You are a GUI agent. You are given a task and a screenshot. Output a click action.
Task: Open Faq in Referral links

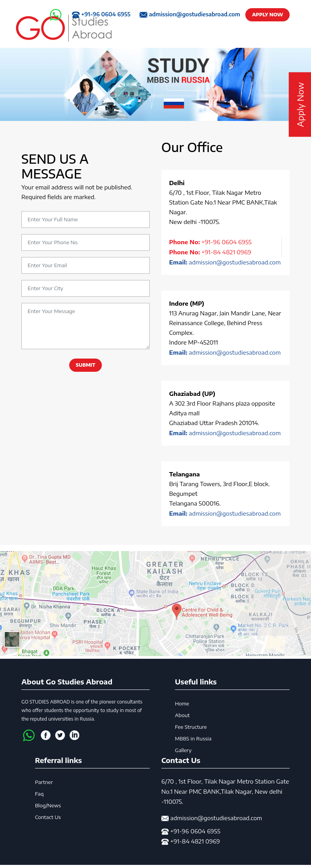point(39,794)
